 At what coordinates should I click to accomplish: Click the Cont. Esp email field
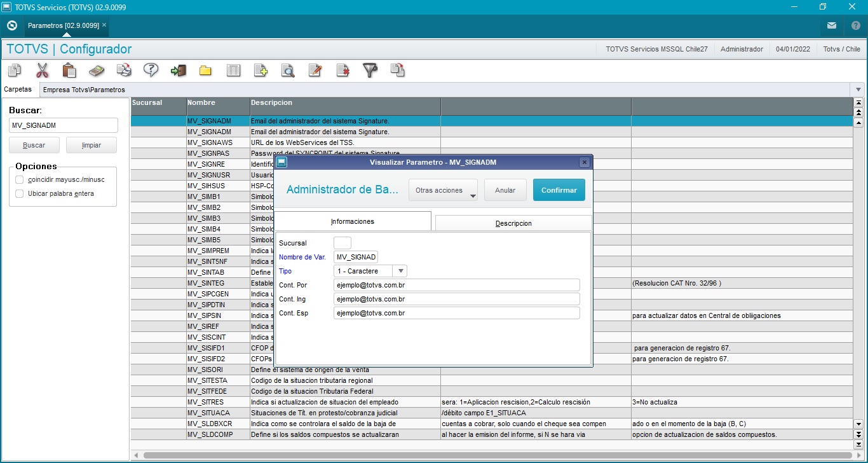(457, 313)
